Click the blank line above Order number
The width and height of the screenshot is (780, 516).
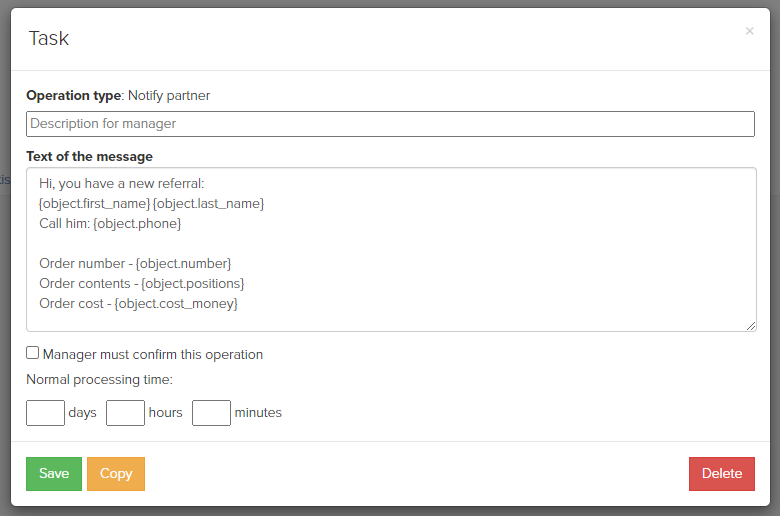391,243
